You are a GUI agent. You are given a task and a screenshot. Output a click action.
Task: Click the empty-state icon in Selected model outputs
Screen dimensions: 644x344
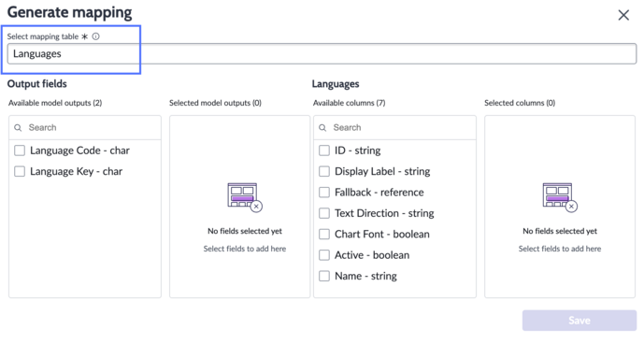[x=245, y=197]
